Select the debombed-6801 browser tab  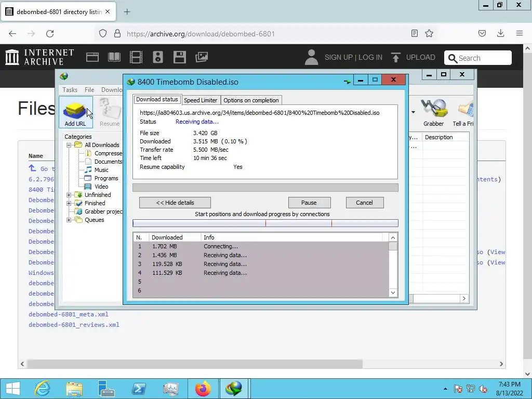pos(58,11)
